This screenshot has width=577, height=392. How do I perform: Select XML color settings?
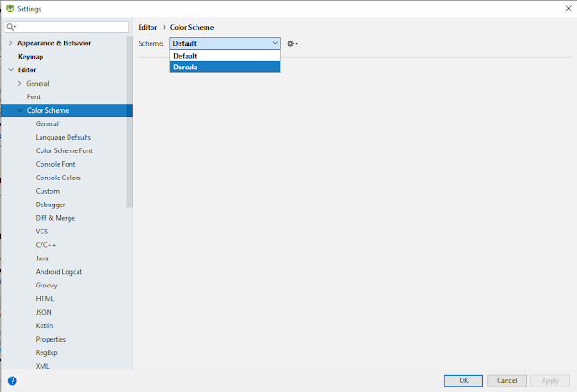click(x=42, y=366)
